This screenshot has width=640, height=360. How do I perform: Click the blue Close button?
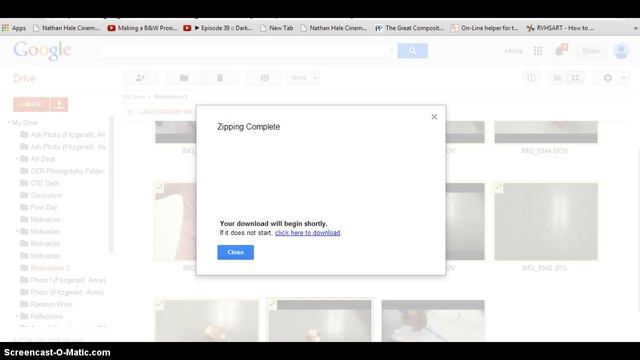click(236, 252)
